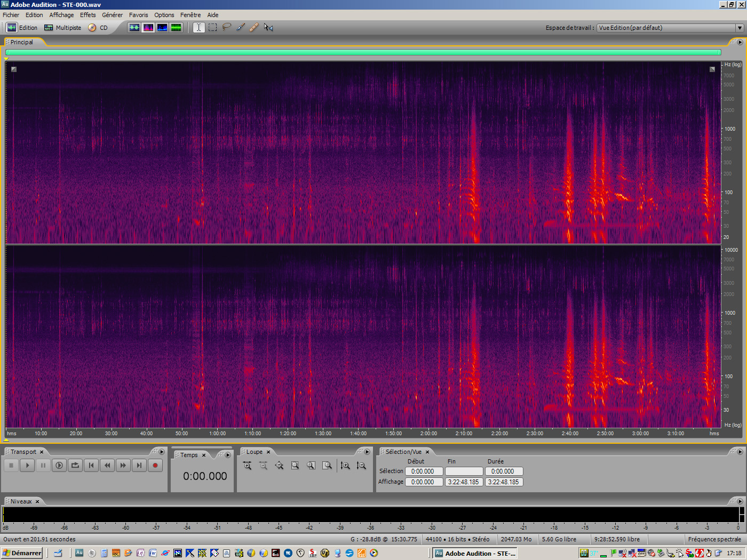Select the lasso selection tool
747x560 pixels.
(226, 27)
